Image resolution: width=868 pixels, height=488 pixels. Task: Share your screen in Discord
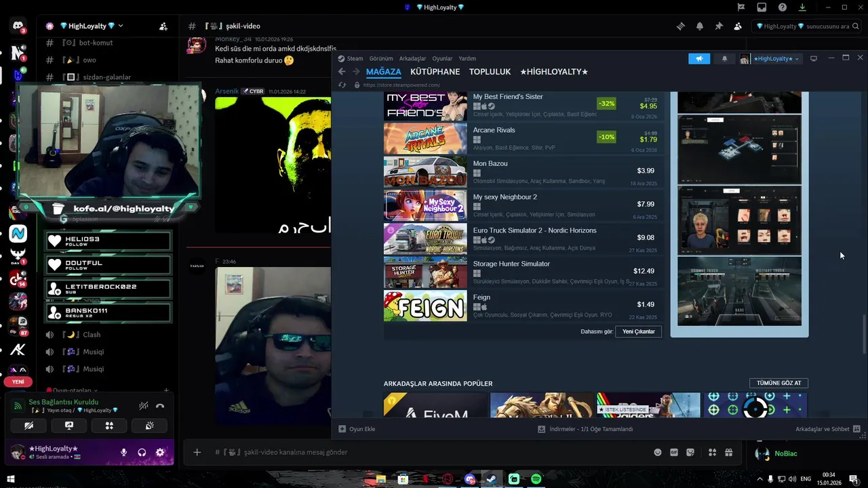68,426
